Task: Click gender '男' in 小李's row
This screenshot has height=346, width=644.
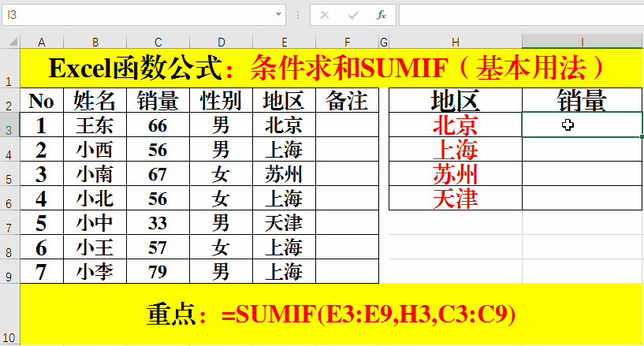Action: pos(221,271)
